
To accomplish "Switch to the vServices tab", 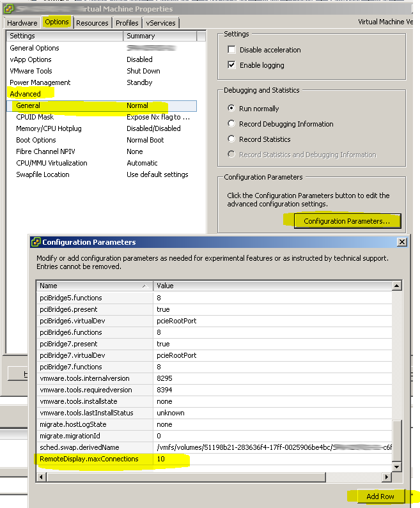I will (160, 23).
